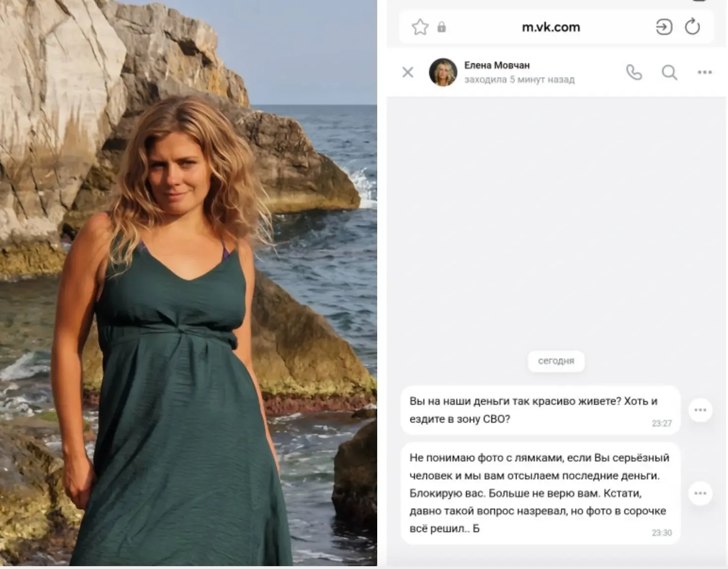Start a call with phone icon

[634, 72]
